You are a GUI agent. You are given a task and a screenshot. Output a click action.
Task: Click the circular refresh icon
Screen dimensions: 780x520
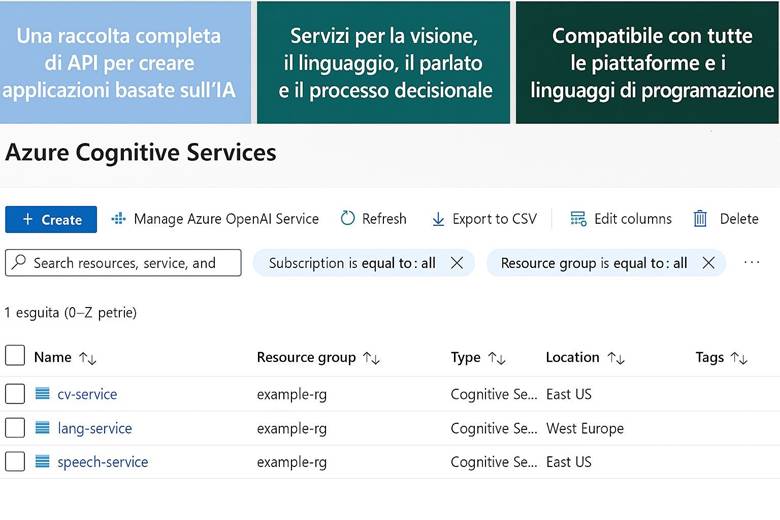point(348,218)
